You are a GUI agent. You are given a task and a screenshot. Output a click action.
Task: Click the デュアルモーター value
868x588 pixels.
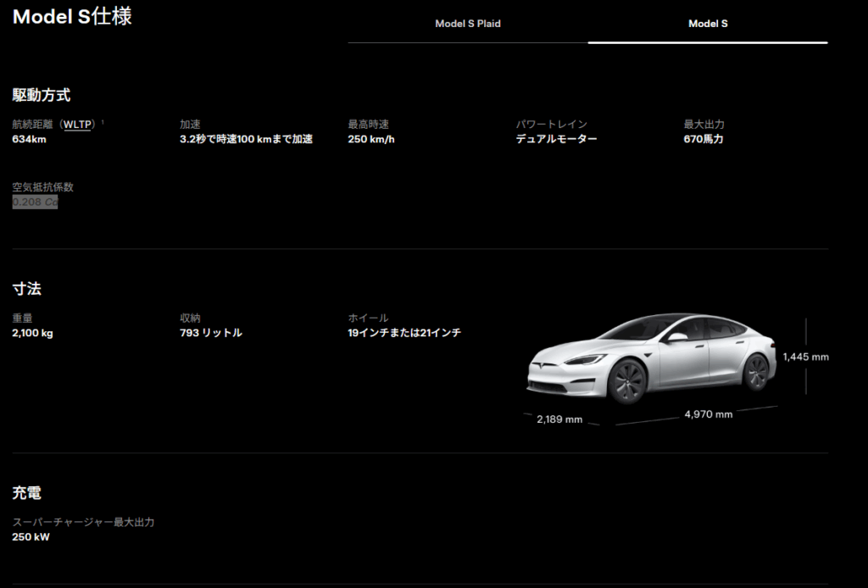pos(556,140)
